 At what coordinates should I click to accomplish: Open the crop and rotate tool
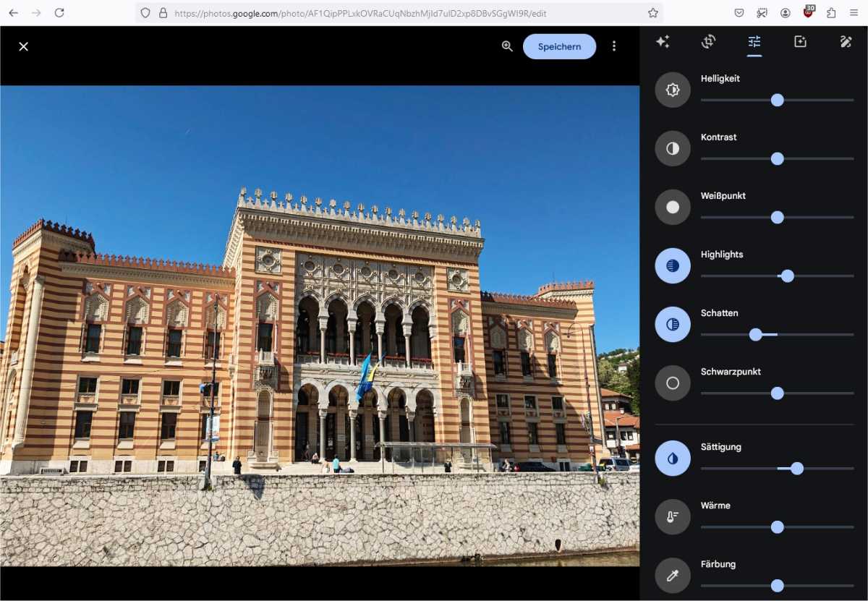click(x=709, y=42)
